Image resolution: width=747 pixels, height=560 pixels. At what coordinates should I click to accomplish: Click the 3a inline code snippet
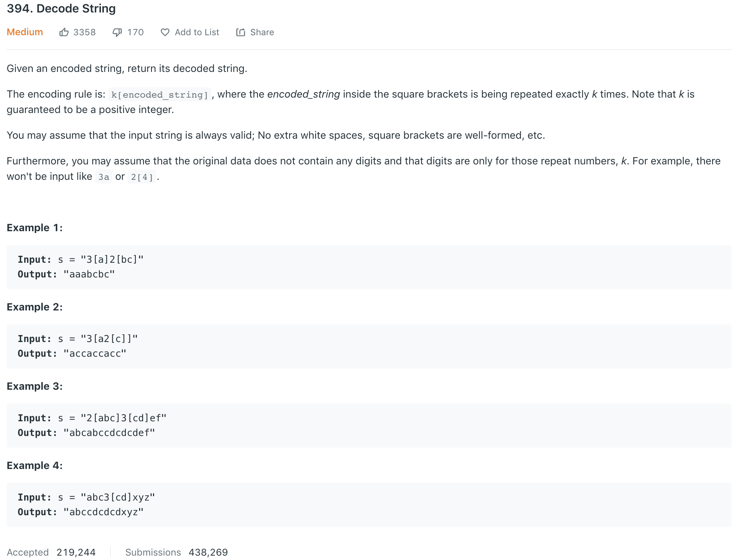coord(103,177)
